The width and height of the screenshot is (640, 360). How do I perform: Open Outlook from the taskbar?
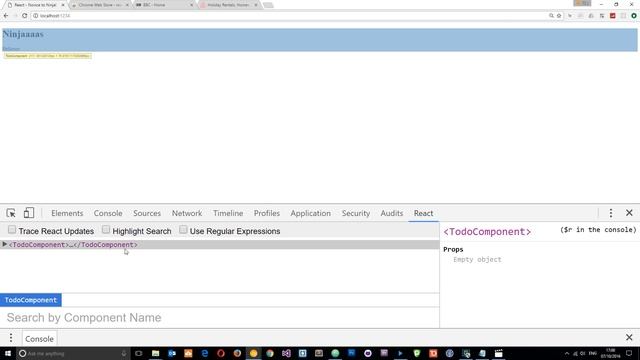tap(172, 353)
